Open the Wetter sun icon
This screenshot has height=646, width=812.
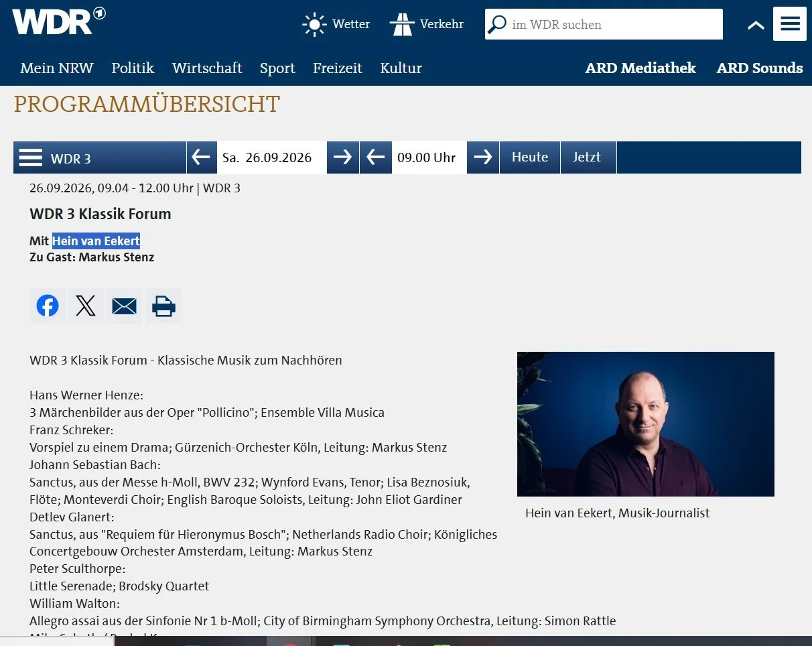click(x=314, y=25)
